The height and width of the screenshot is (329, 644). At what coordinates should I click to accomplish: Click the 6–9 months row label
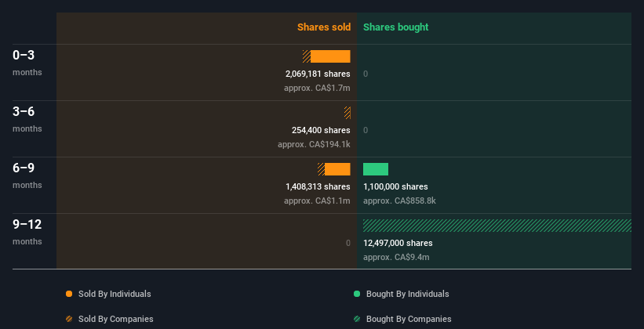point(27,175)
